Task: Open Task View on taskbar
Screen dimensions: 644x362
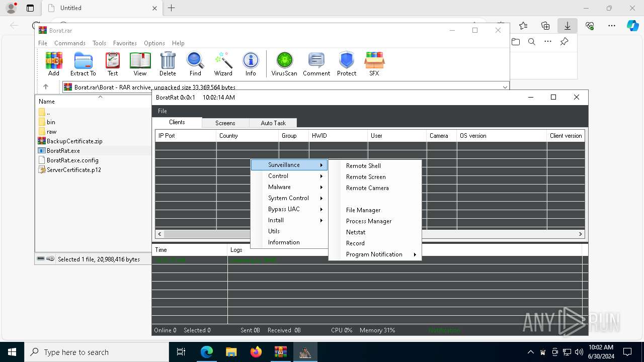Action: [182, 352]
